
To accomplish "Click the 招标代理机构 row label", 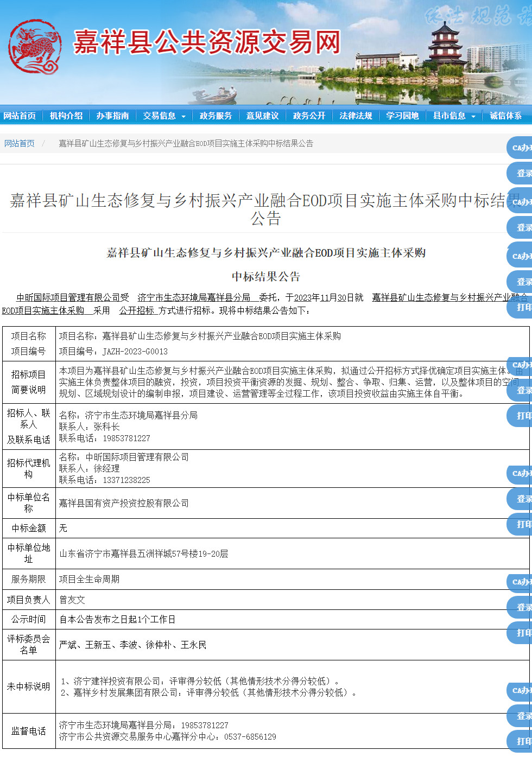I will coord(29,468).
